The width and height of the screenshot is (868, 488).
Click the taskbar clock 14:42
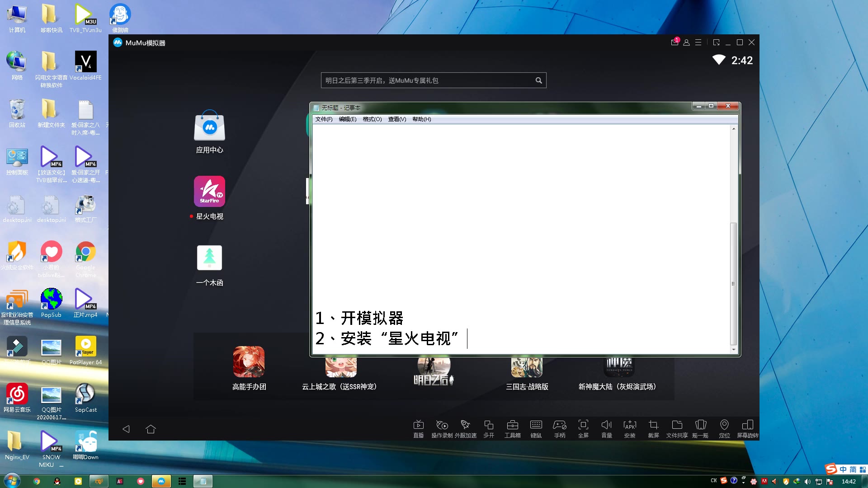pyautogui.click(x=849, y=481)
